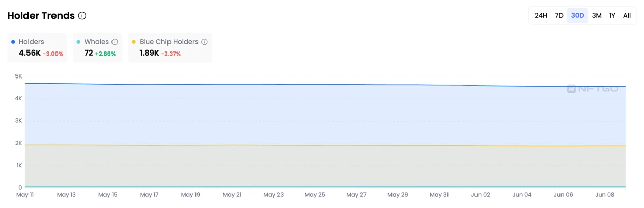The width and height of the screenshot is (644, 208).
Task: Click the blue Holders legend dot
Action: (13, 42)
